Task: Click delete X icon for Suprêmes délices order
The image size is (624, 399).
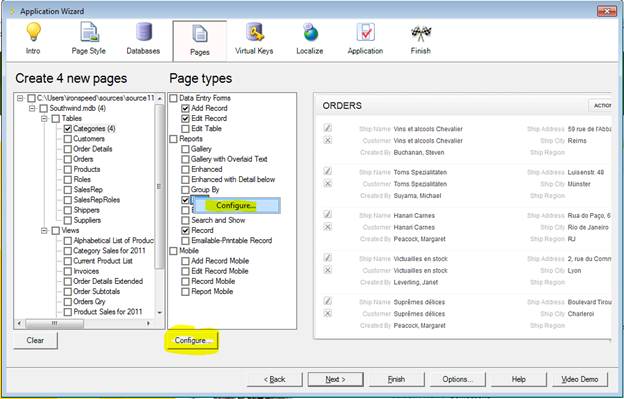Action: coord(328,313)
